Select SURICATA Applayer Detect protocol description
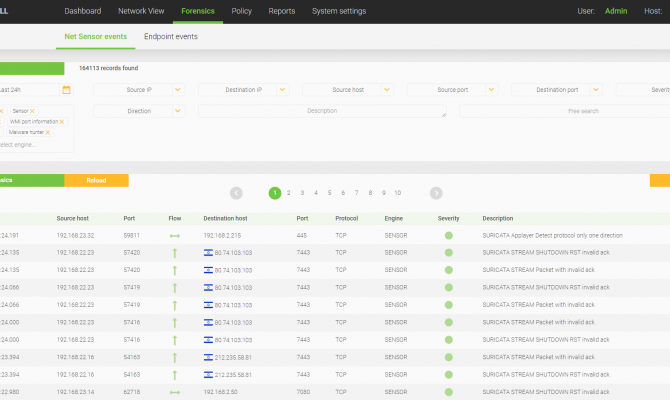Screen dimensions: 670x400 click(x=552, y=235)
